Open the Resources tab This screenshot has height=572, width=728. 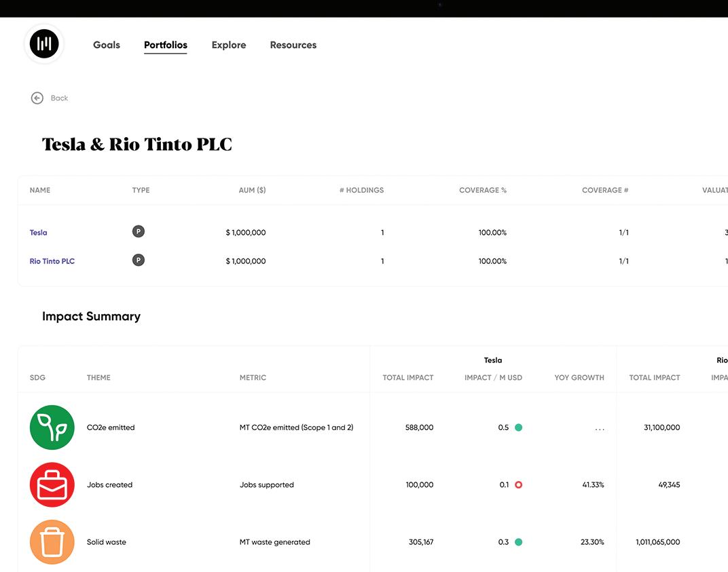tap(293, 45)
